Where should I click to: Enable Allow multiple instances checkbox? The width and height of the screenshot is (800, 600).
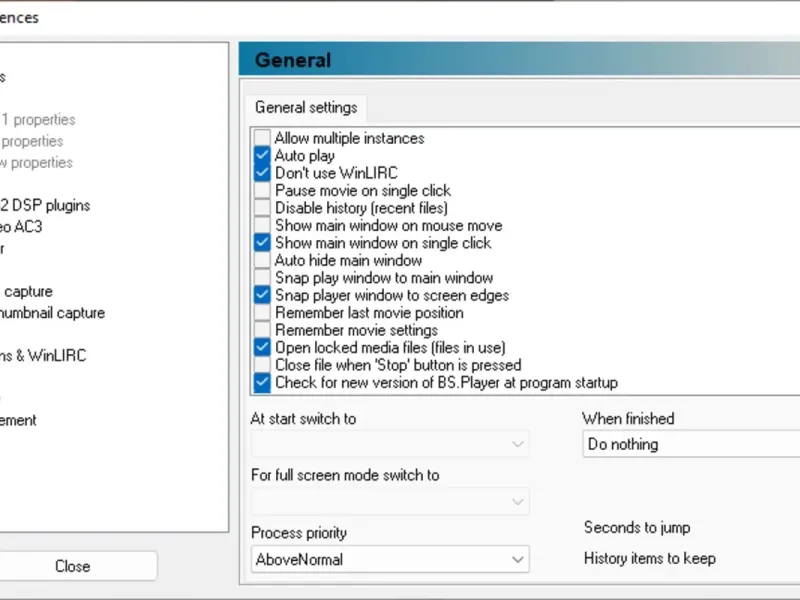tap(262, 139)
